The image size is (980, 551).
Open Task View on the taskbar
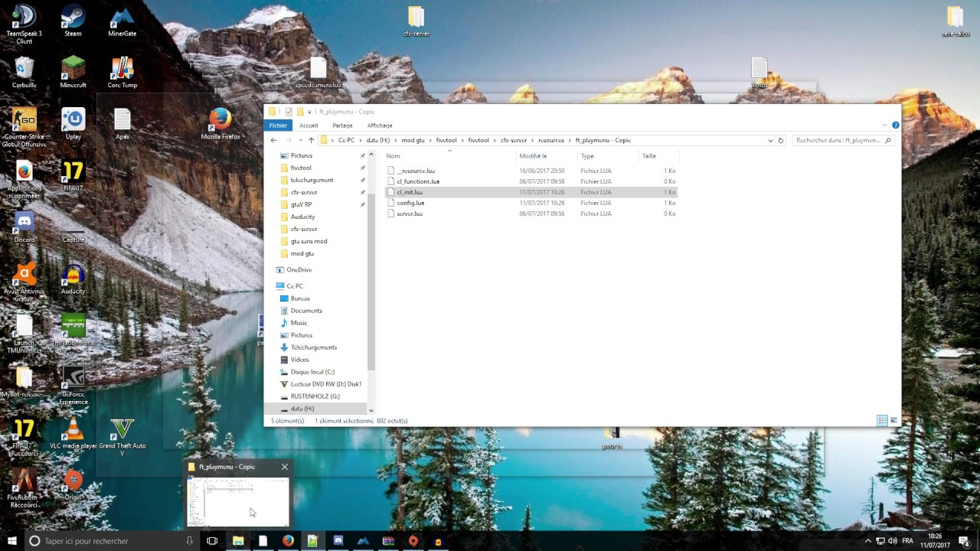212,540
